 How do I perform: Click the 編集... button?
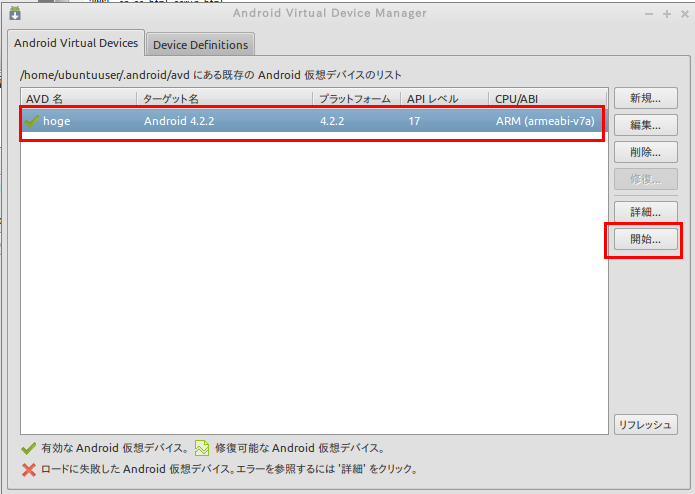[x=645, y=125]
